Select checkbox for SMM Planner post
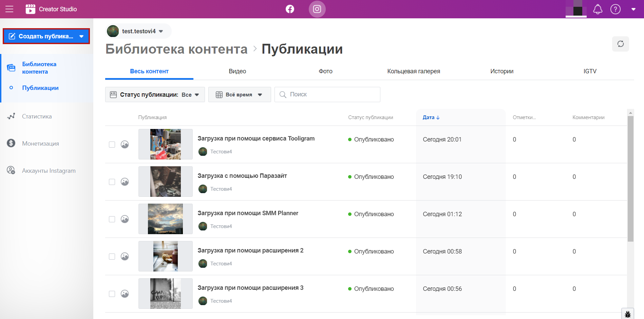This screenshot has height=319, width=644. [x=112, y=219]
